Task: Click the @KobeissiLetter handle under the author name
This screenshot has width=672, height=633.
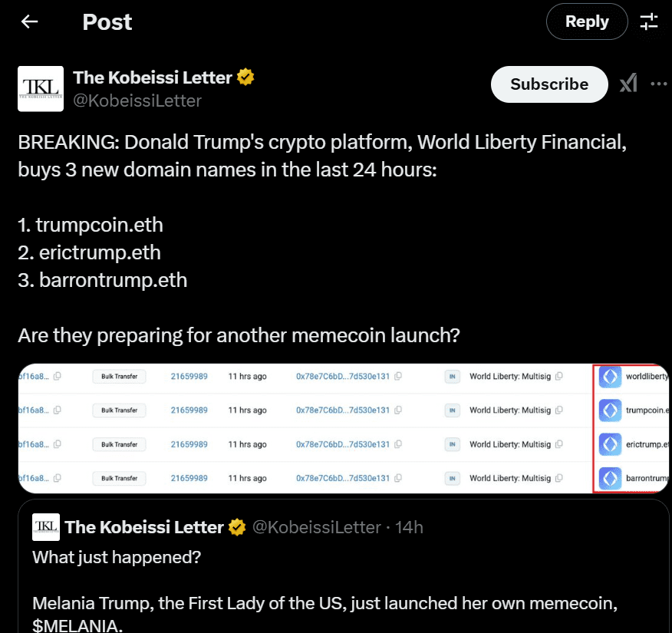Action: coord(137,101)
